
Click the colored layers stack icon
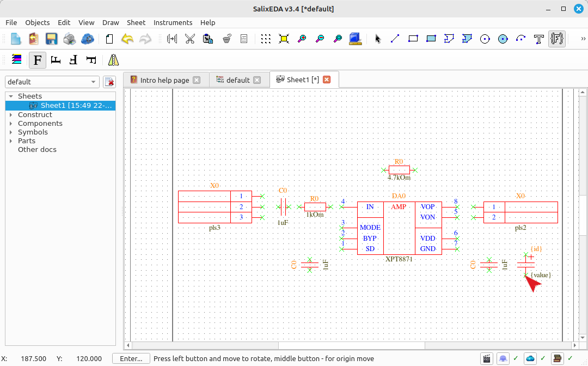pyautogui.click(x=16, y=59)
